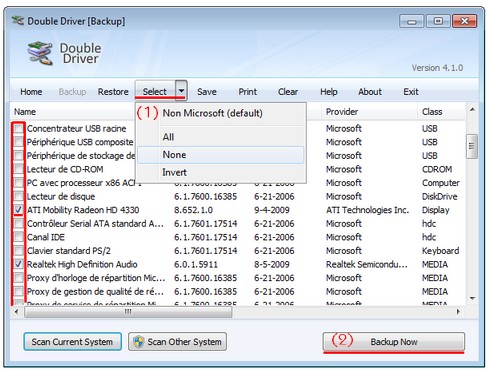Click Exit in the toolbar
Image resolution: width=488 pixels, height=370 pixels.
(x=411, y=92)
